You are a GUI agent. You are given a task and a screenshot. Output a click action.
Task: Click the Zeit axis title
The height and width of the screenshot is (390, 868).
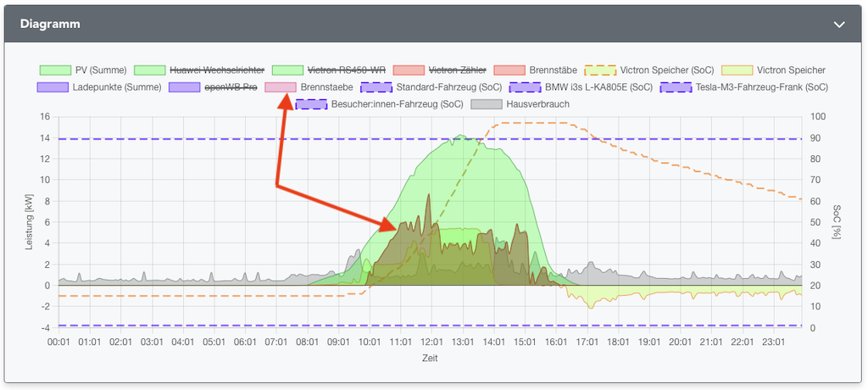pos(430,358)
